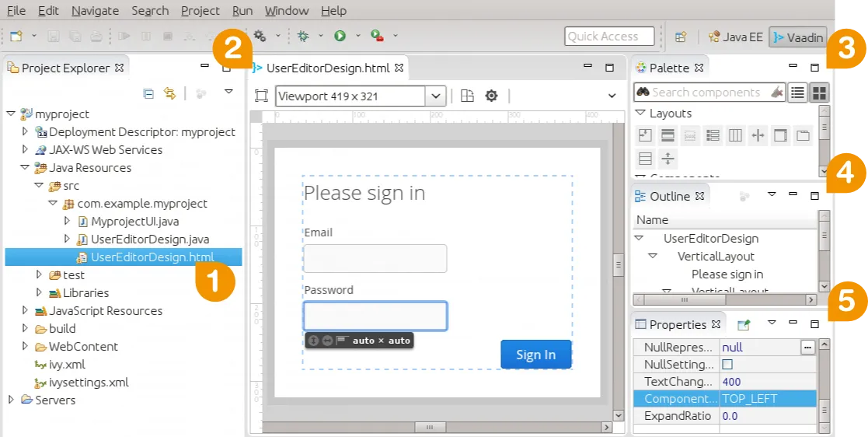Click the editor layout split icon

(468, 96)
